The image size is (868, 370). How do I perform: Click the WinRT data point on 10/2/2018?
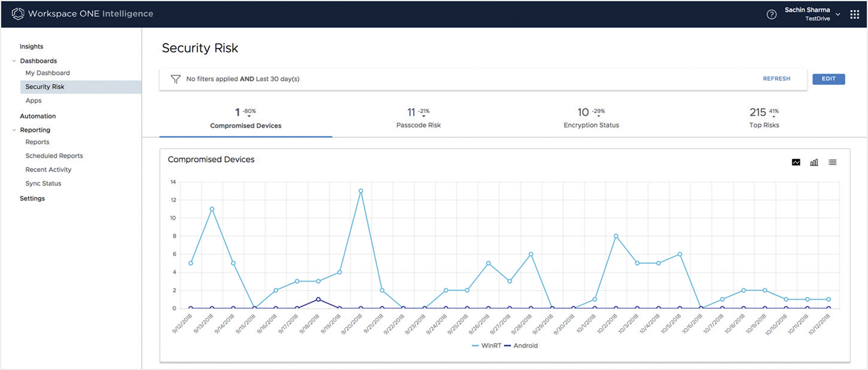(616, 236)
